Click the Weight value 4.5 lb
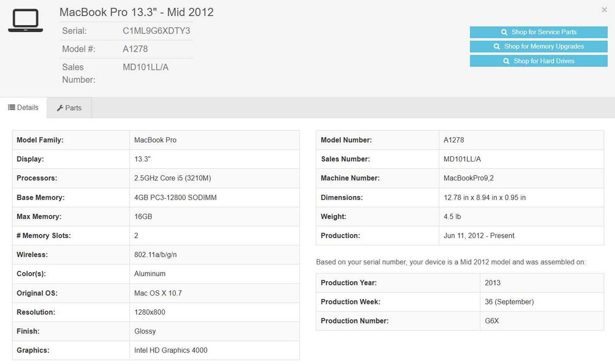The height and width of the screenshot is (364, 615). tap(452, 216)
